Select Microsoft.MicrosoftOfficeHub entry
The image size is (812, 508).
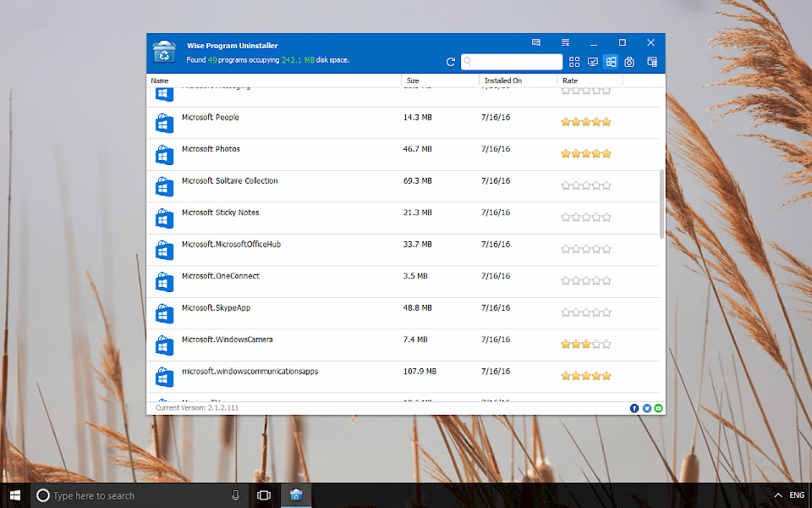point(403,250)
